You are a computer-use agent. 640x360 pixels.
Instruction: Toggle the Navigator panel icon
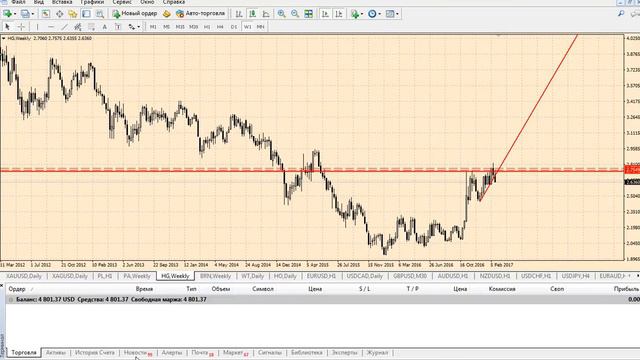click(73, 14)
